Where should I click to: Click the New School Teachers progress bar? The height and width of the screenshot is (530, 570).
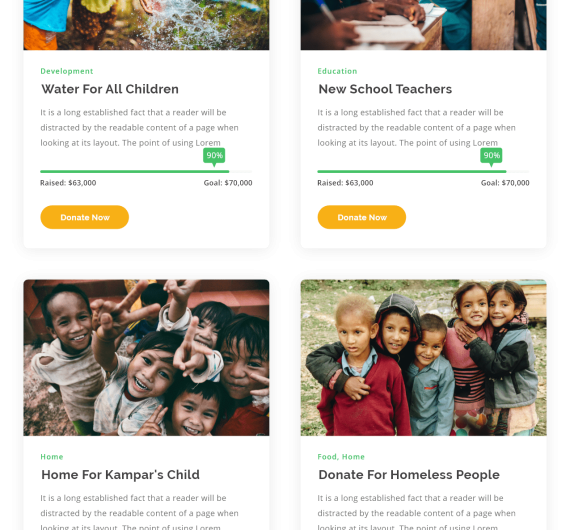point(423,171)
